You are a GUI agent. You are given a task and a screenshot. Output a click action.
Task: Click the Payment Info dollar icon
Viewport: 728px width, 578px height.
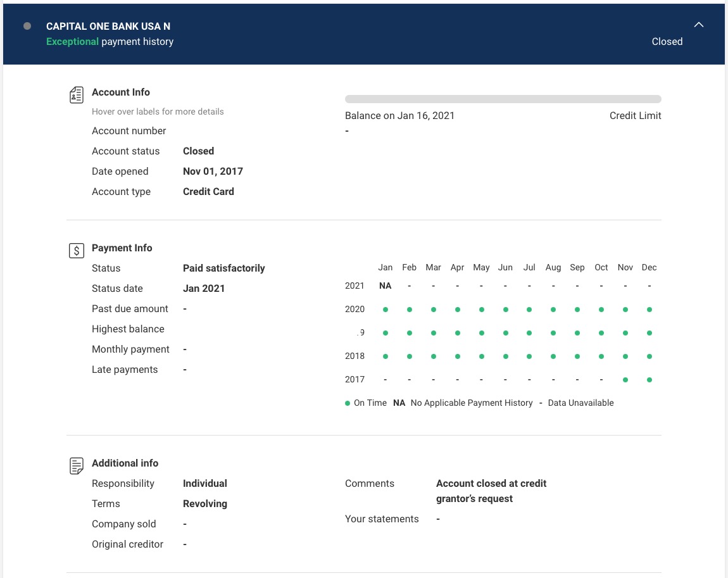(x=77, y=251)
